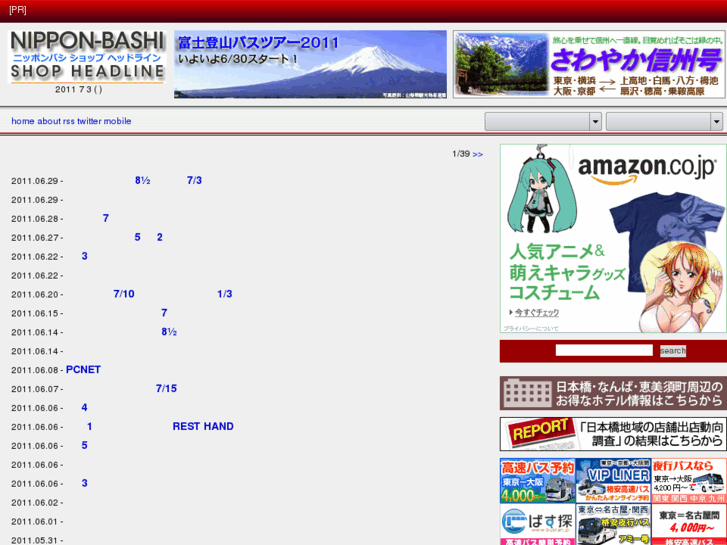The width and height of the screenshot is (727, 545).
Task: Open the 7/15 headline from 2011.06.07
Action: click(166, 389)
